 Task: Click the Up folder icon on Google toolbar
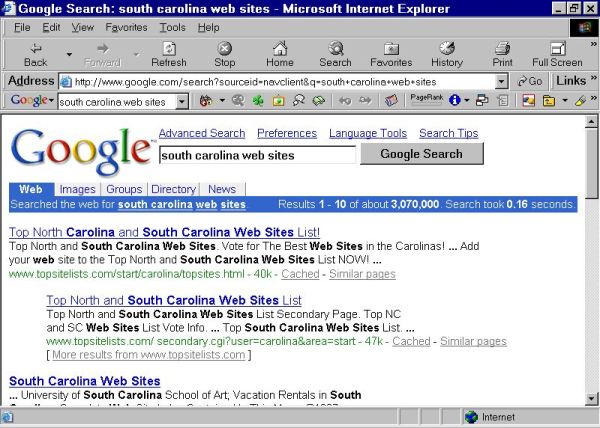(549, 101)
